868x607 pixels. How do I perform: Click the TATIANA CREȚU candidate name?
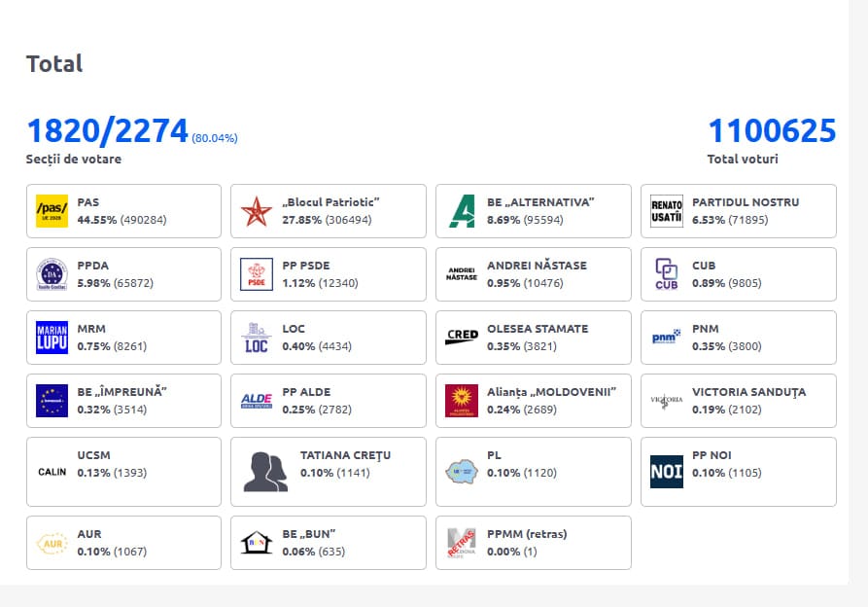(x=346, y=454)
